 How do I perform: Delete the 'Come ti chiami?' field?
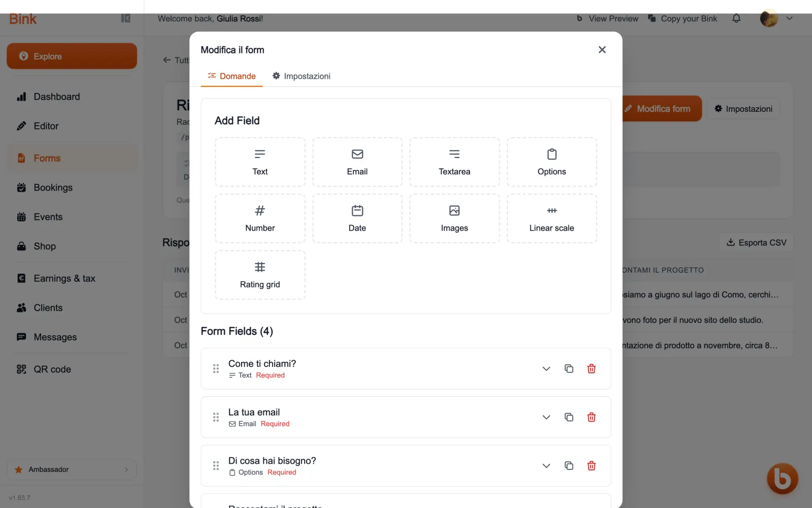[591, 369]
